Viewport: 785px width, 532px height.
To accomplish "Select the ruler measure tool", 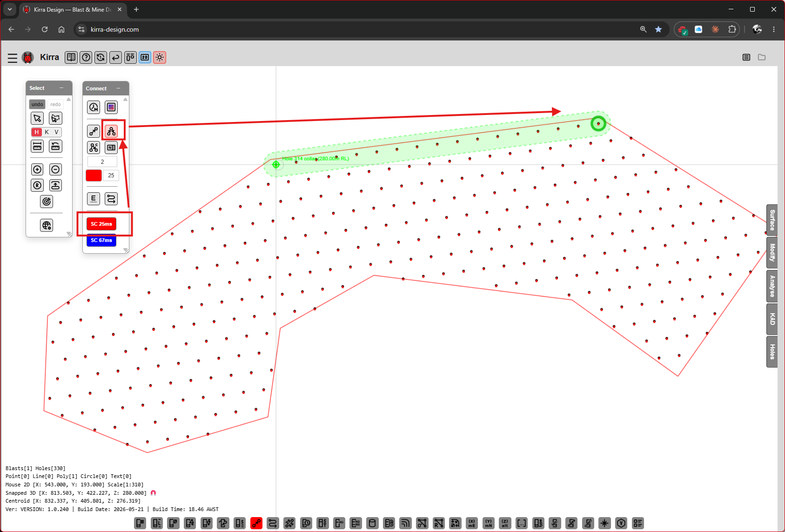I will (x=37, y=146).
